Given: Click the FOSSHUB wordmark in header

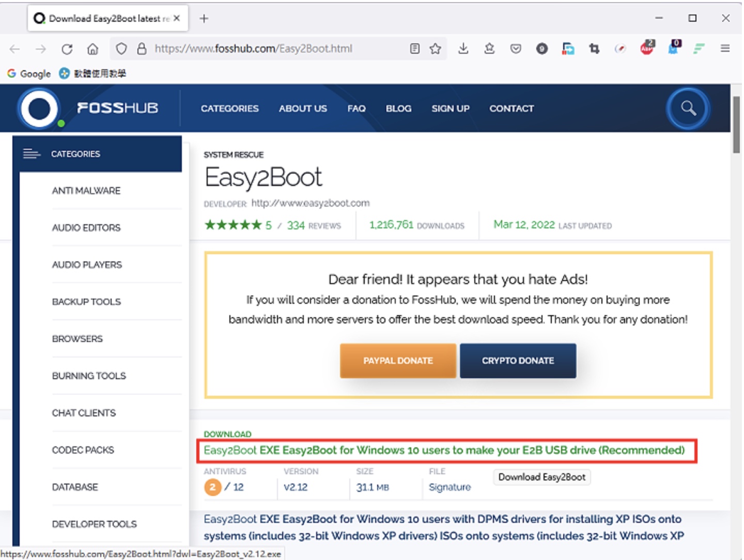Looking at the screenshot, I should pyautogui.click(x=118, y=108).
